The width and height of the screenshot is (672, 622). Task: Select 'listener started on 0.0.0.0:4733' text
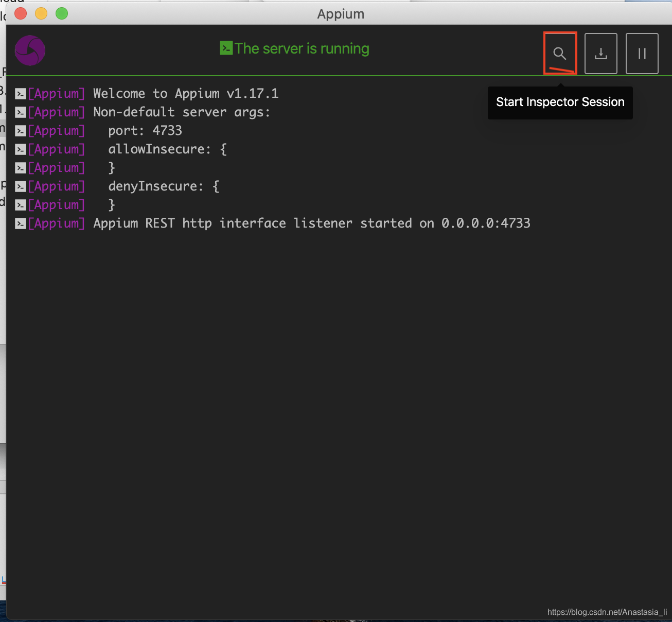coord(412,223)
